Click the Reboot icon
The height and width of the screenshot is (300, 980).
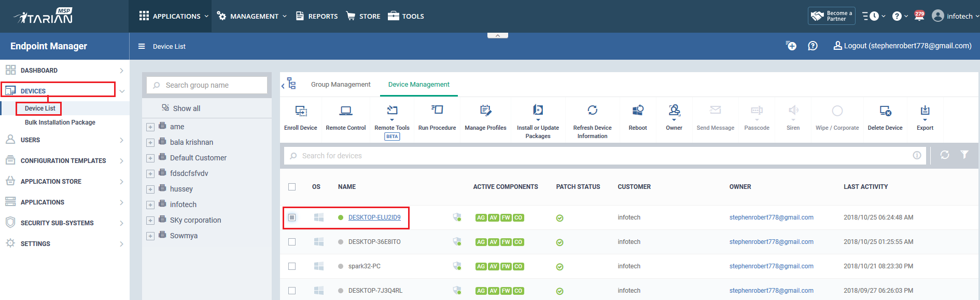click(638, 110)
